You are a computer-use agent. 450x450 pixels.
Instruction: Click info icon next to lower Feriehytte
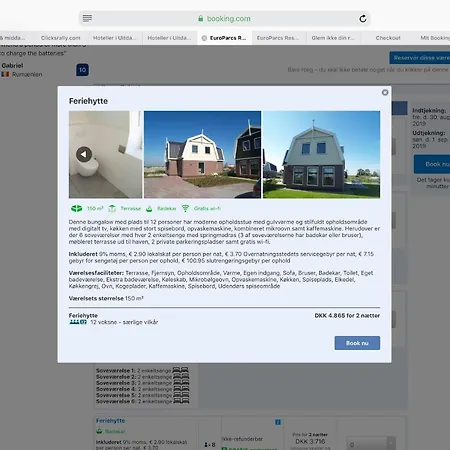click(x=278, y=422)
